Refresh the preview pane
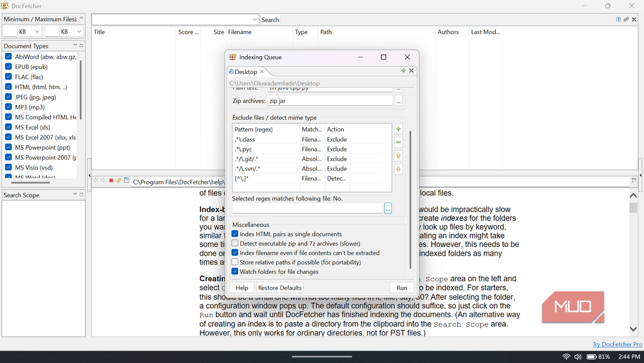This screenshot has height=363, width=644. click(x=118, y=181)
